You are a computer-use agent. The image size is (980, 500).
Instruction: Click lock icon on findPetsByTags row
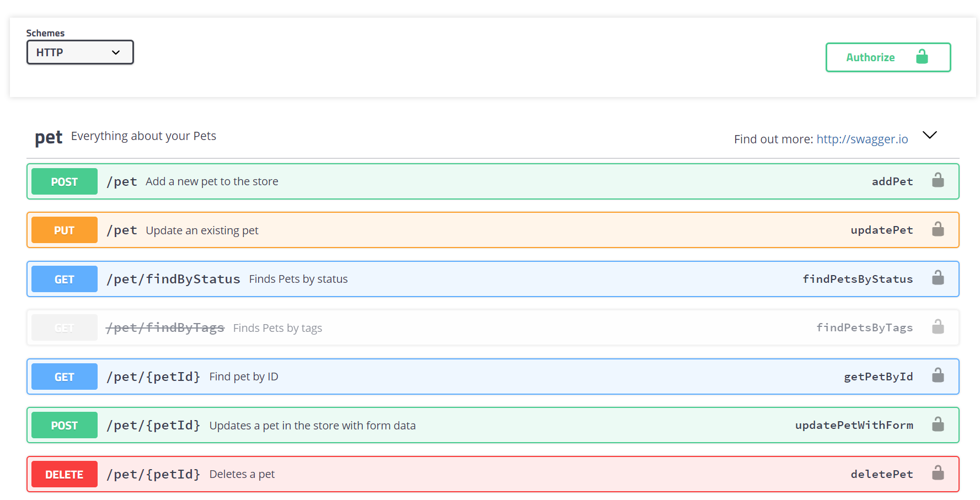(938, 326)
